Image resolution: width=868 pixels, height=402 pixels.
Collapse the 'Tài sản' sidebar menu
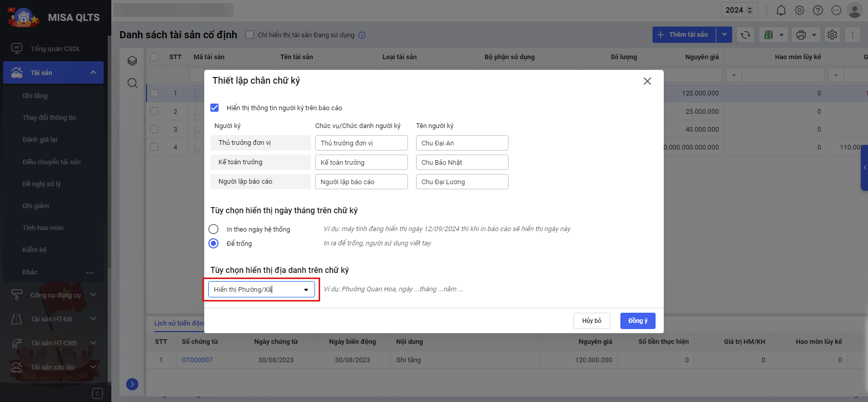coord(93,72)
